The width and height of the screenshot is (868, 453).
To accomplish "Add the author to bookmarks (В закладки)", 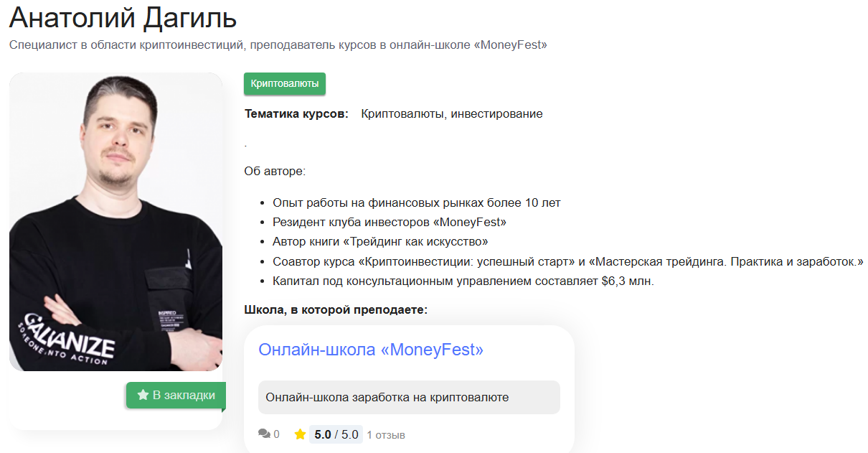I will pos(176,395).
